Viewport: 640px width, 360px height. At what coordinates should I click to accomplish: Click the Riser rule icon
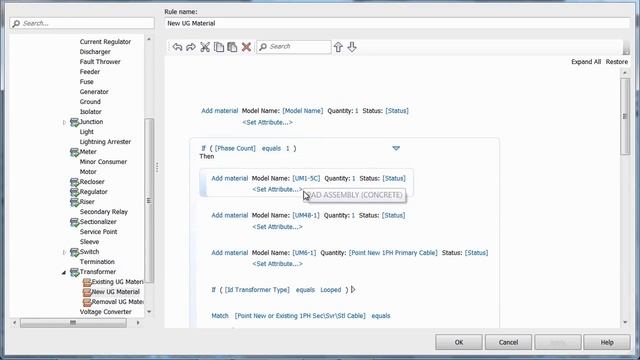[x=74, y=202]
